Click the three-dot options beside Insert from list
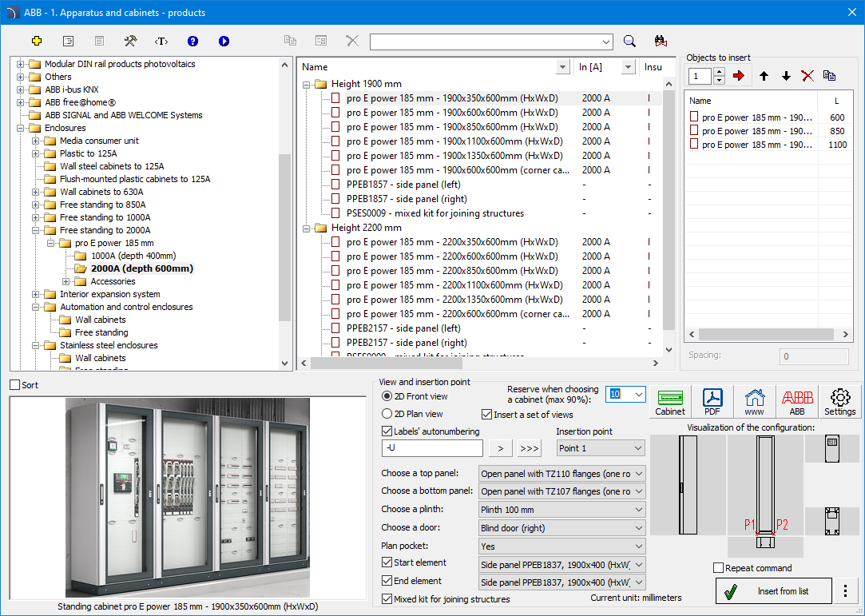The height and width of the screenshot is (616, 865). point(846,591)
